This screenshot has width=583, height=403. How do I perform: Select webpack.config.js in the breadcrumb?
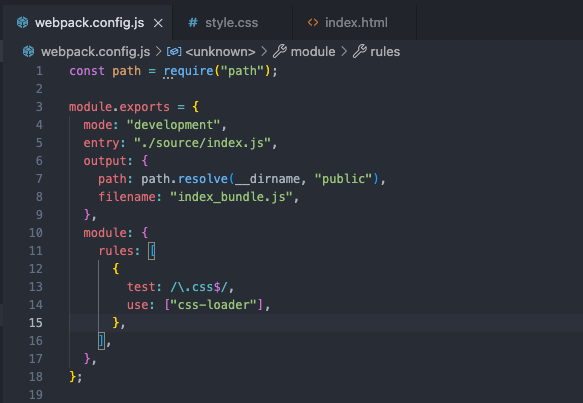tap(96, 51)
